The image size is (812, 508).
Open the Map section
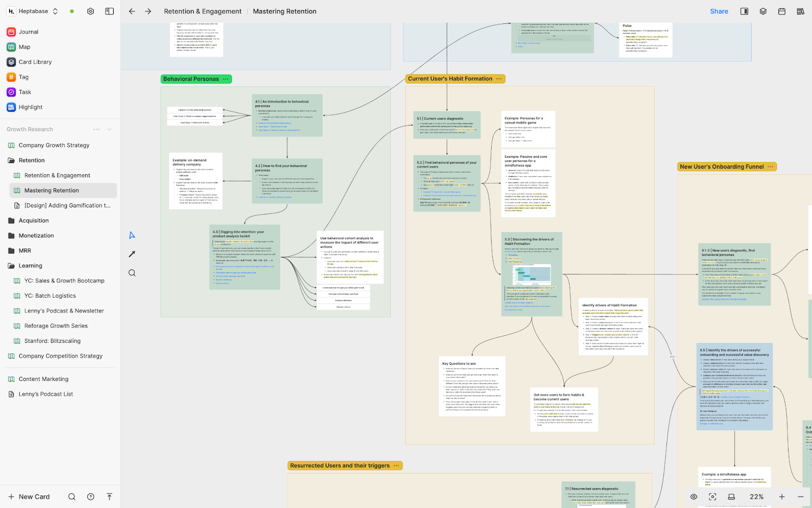24,47
